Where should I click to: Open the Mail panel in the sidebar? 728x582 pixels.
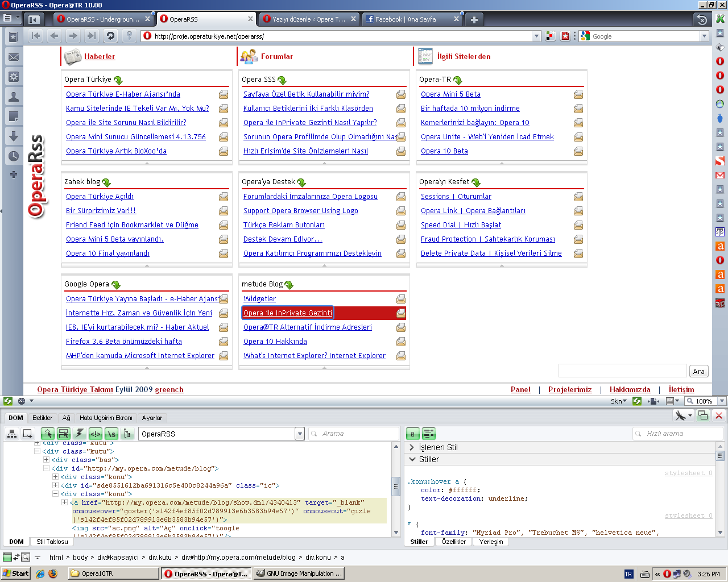pyautogui.click(x=14, y=57)
